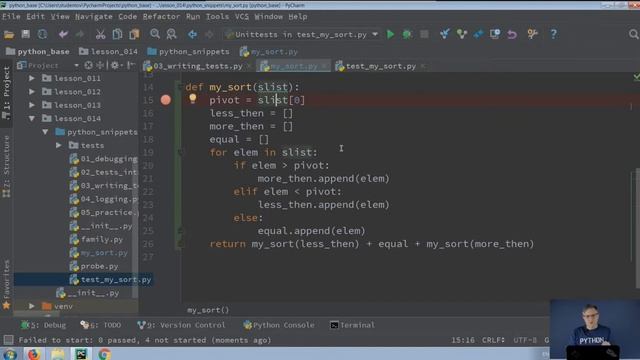Expand the lesson_011 folder
Image resolution: width=640 pixels, height=360 pixels.
point(32,78)
